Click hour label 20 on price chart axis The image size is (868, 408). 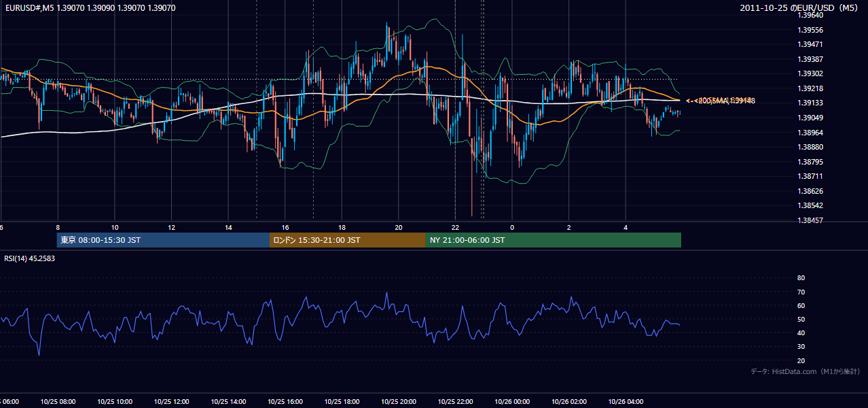point(399,228)
